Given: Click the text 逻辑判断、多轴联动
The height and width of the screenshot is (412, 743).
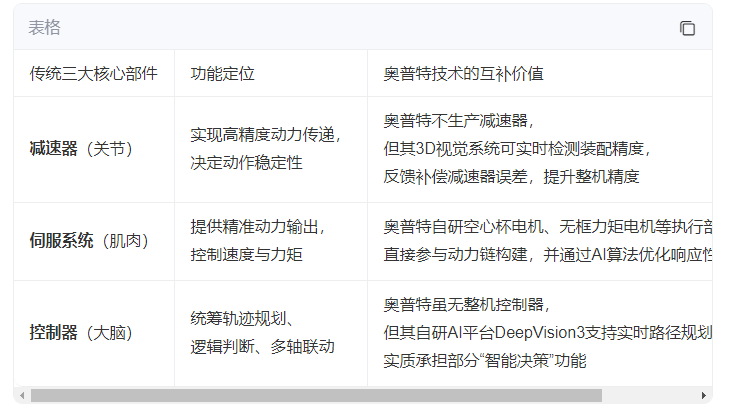Looking at the screenshot, I should coord(263,347).
